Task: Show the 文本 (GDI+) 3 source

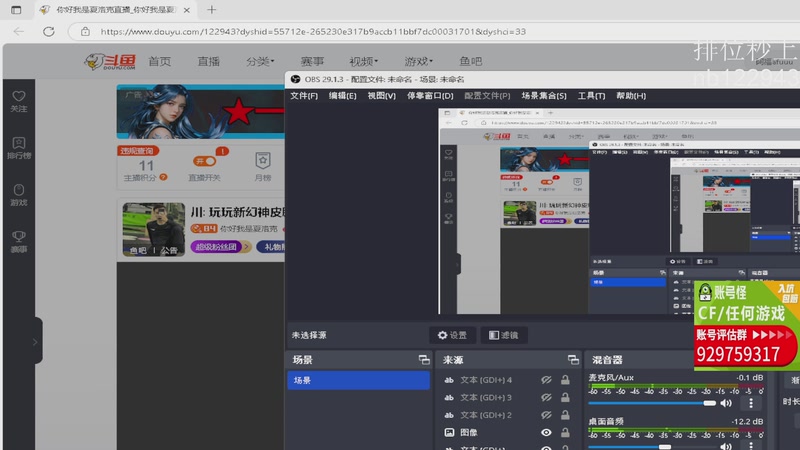Action: [x=546, y=397]
